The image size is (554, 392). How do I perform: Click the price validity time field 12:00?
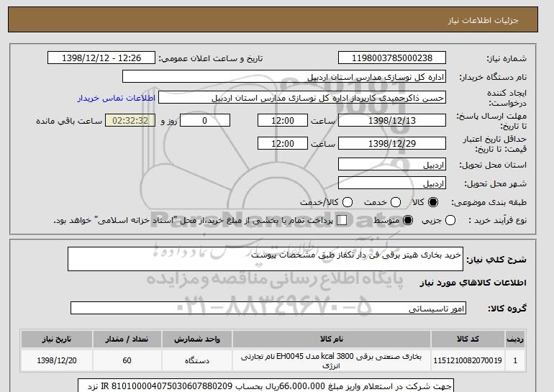coord(283,143)
